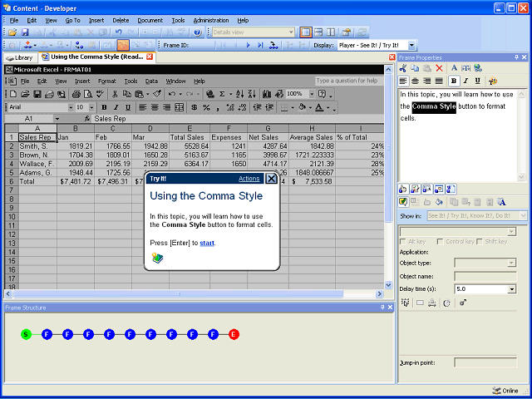
Task: Open the Display player mode dropdown
Action: [411, 45]
